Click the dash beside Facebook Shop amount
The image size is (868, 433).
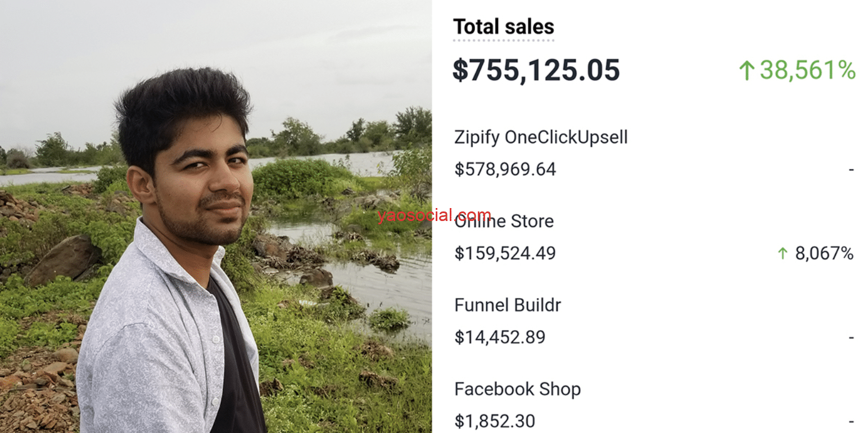click(851, 421)
